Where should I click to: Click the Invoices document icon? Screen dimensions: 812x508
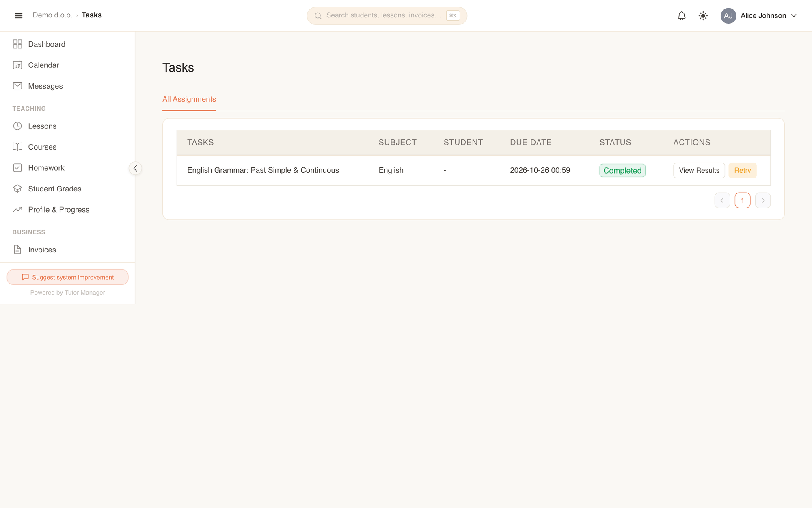pos(17,250)
